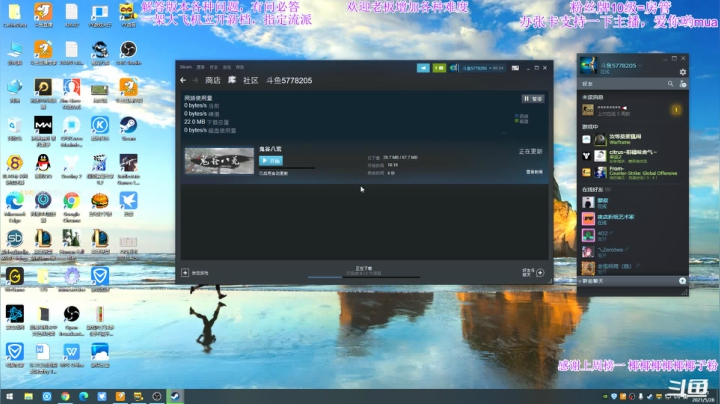The image size is (720, 404).
Task: Open the QQ penguin desktop shortcut
Action: (x=43, y=167)
